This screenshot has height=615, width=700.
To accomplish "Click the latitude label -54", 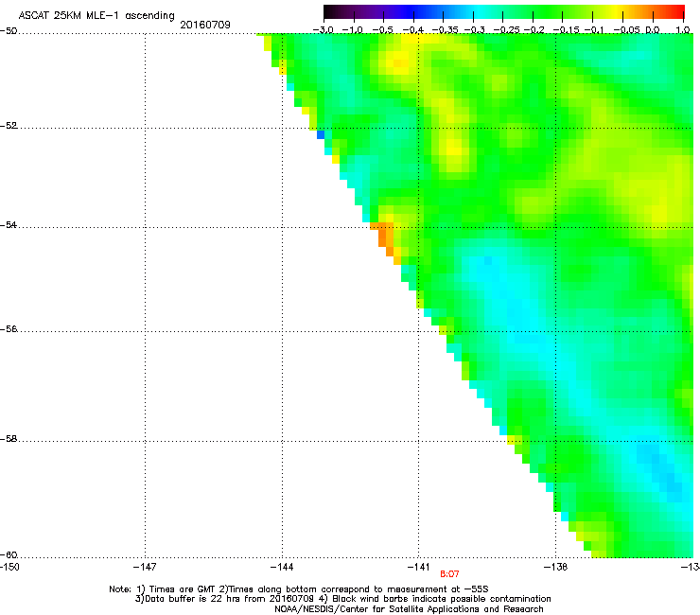I will click(9, 224).
